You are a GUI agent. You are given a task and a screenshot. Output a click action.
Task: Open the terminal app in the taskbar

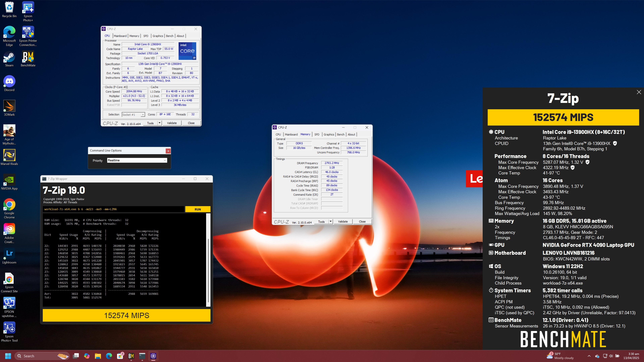tap(142, 356)
